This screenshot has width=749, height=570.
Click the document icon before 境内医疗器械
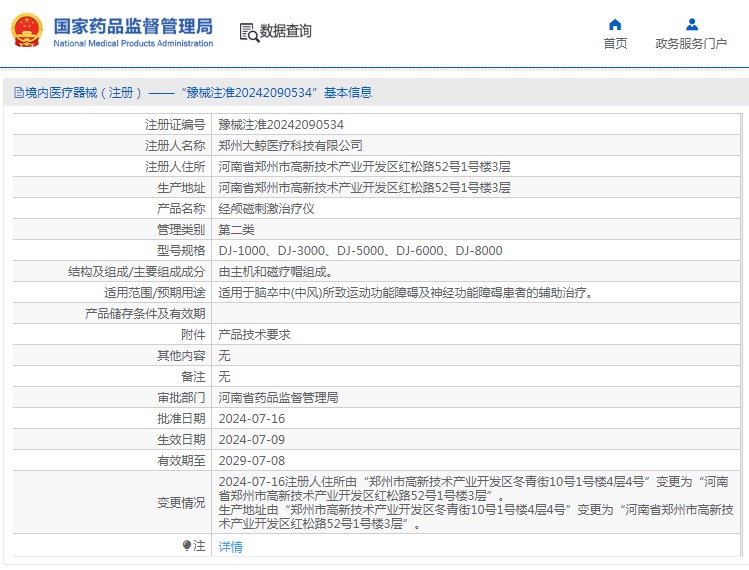18,93
